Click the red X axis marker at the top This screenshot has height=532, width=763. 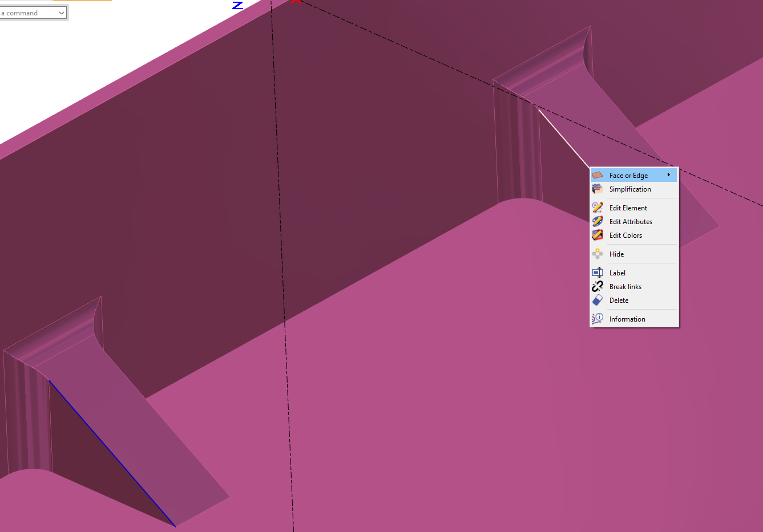point(296,2)
